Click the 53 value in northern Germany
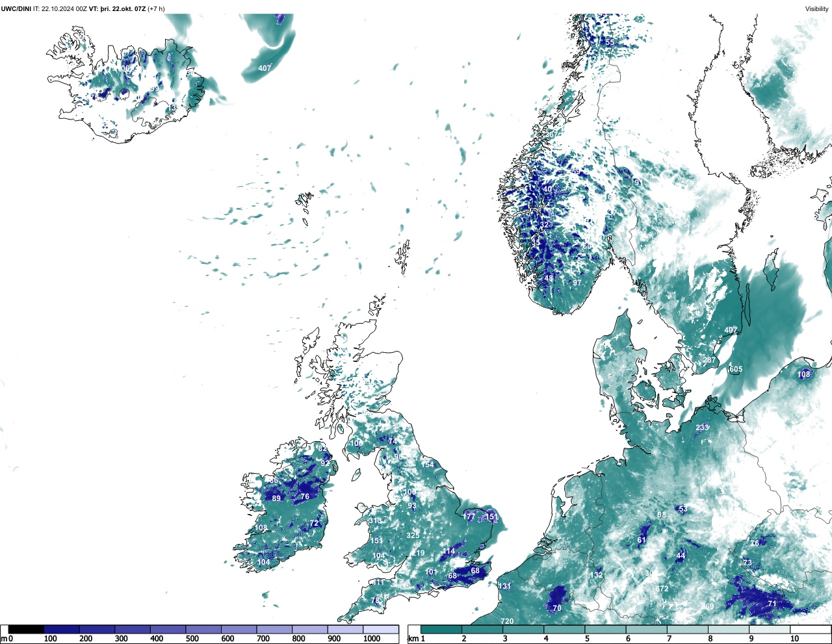This screenshot has height=644, width=832. pyautogui.click(x=682, y=509)
